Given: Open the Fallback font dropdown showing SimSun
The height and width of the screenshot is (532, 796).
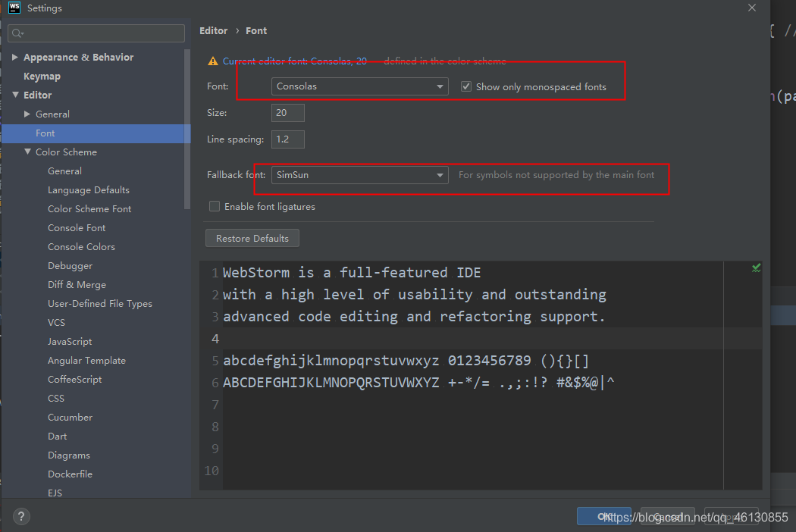Looking at the screenshot, I should pos(359,174).
